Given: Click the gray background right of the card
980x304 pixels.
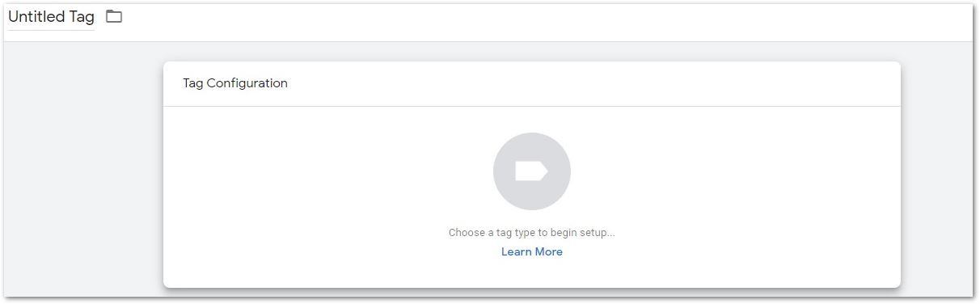Looking at the screenshot, I should click(936, 170).
